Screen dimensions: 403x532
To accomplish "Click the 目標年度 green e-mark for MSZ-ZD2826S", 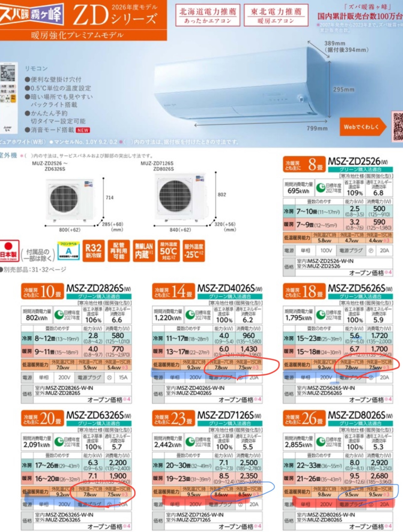I will click(59, 315).
